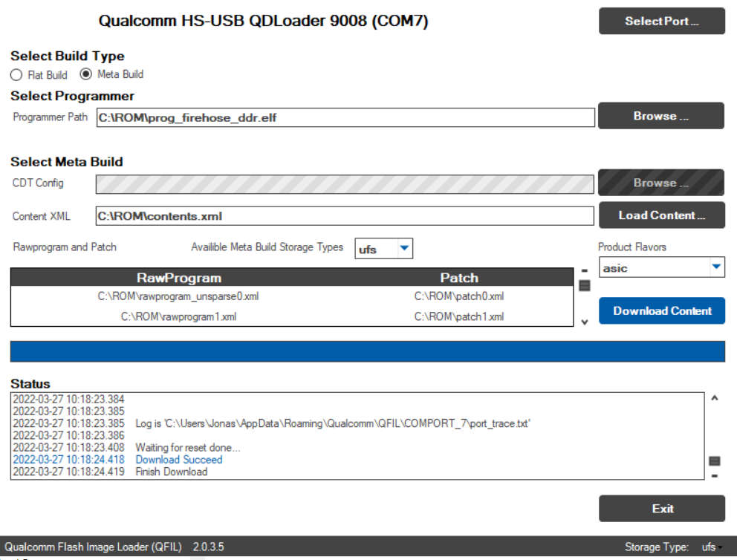This screenshot has height=560, width=737.
Task: Click the up arrow beside Status log
Action: coord(715,398)
